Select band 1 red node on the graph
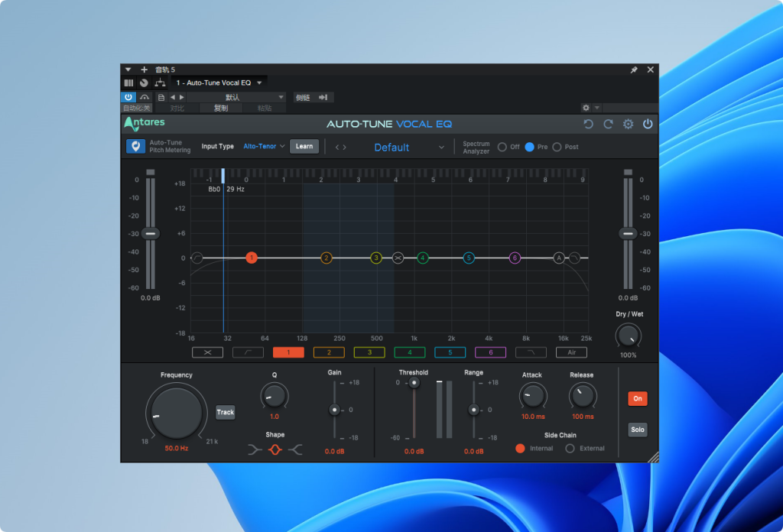 (x=251, y=258)
